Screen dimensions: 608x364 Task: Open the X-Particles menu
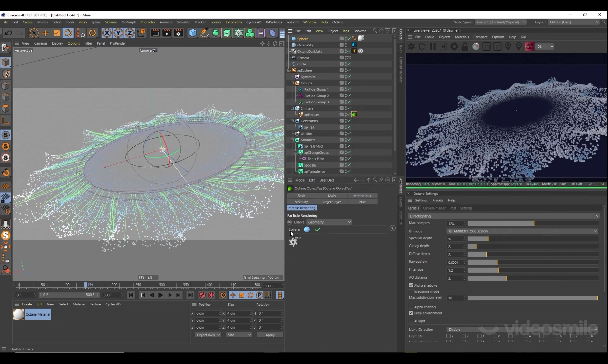273,22
